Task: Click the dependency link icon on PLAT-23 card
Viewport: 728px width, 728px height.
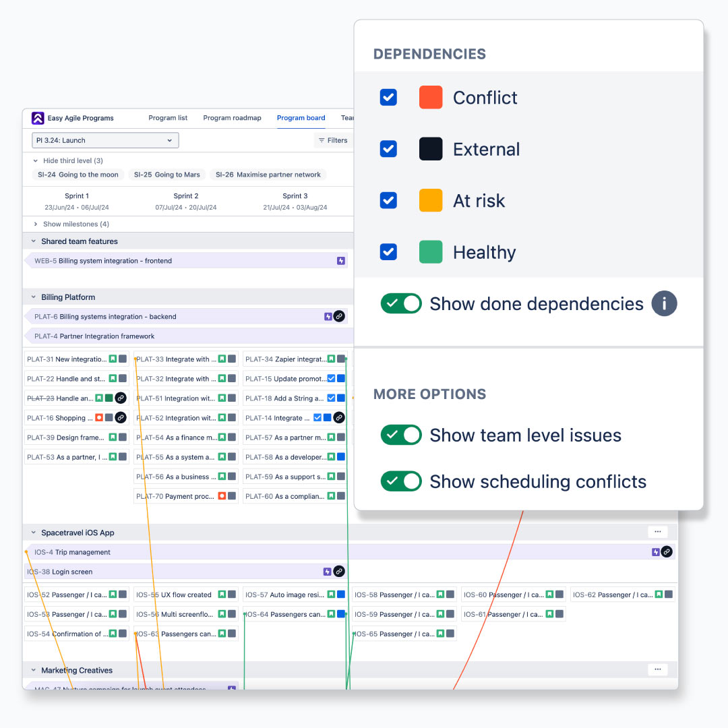Action: pos(121,398)
